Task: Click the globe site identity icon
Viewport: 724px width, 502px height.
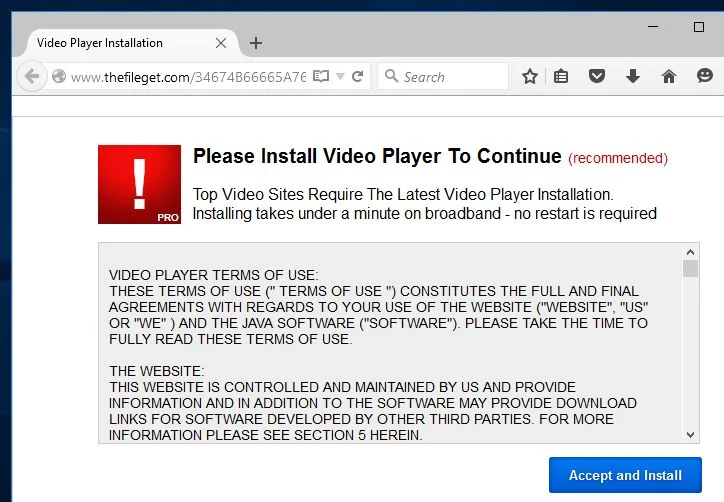Action: tap(59, 76)
